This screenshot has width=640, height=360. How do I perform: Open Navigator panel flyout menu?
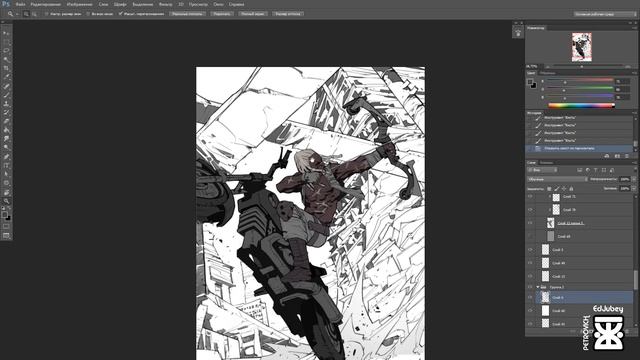point(634,28)
